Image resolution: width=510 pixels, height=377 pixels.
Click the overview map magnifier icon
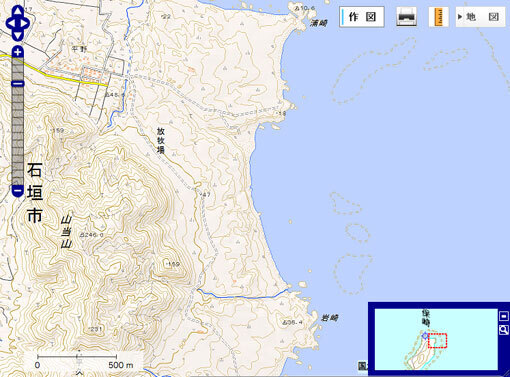tap(504, 330)
